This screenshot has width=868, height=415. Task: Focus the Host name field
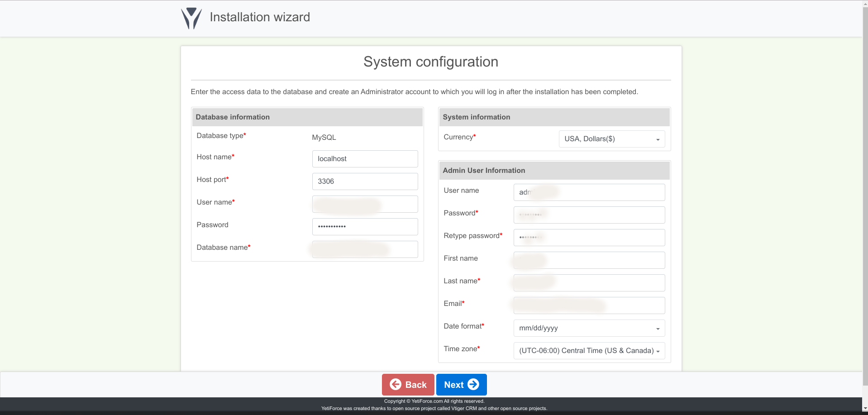(365, 159)
